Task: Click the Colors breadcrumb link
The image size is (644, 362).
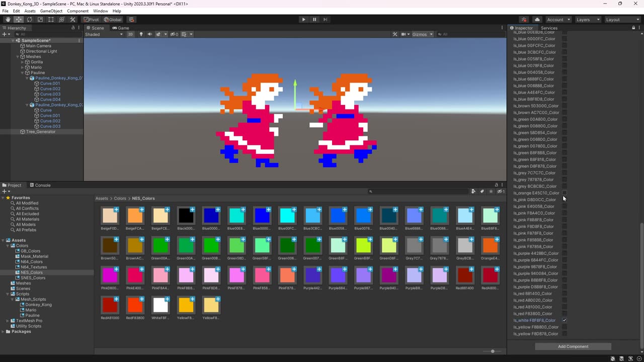Action: click(x=120, y=199)
